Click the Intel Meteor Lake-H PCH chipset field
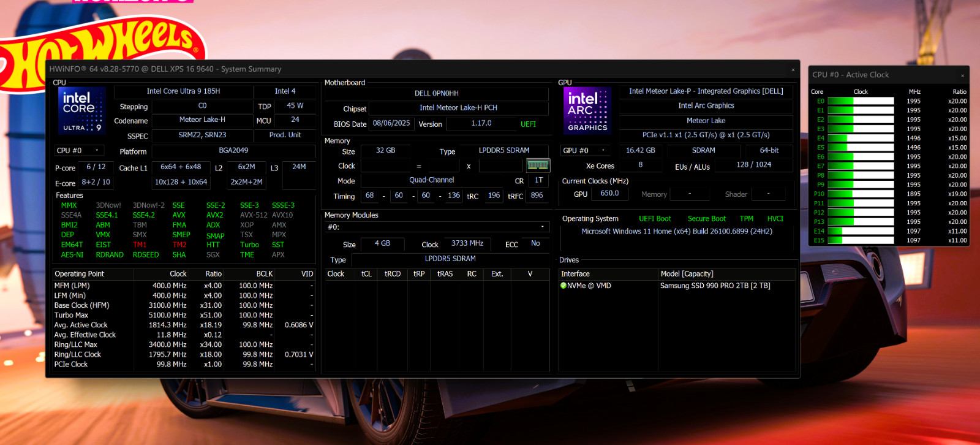This screenshot has height=445, width=980. (458, 108)
